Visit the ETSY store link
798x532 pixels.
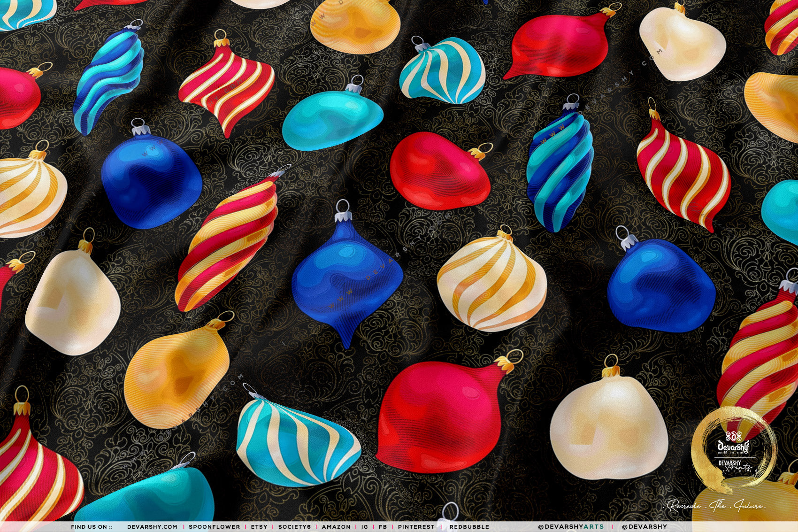pyautogui.click(x=259, y=527)
